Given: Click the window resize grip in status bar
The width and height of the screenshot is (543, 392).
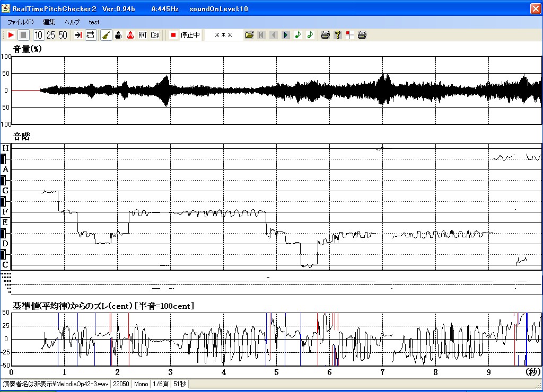Looking at the screenshot, I should pyautogui.click(x=539, y=386).
